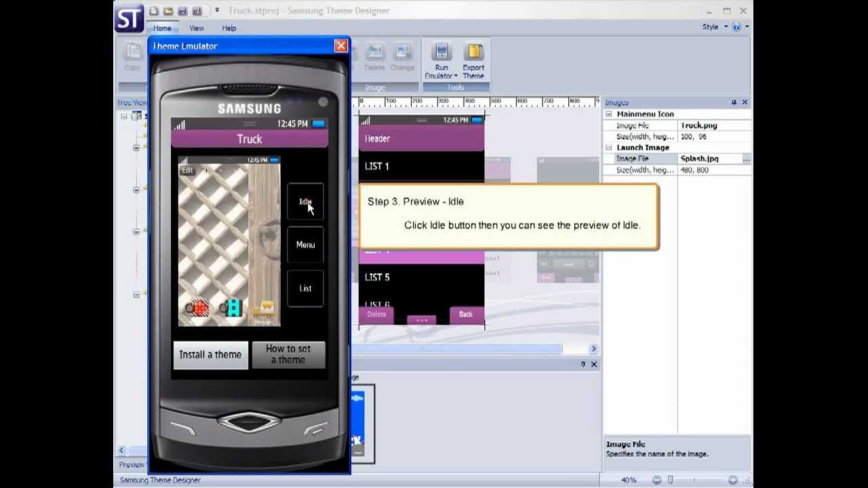This screenshot has height=488, width=868.
Task: Click the Change image ribbon button
Action: point(402,57)
